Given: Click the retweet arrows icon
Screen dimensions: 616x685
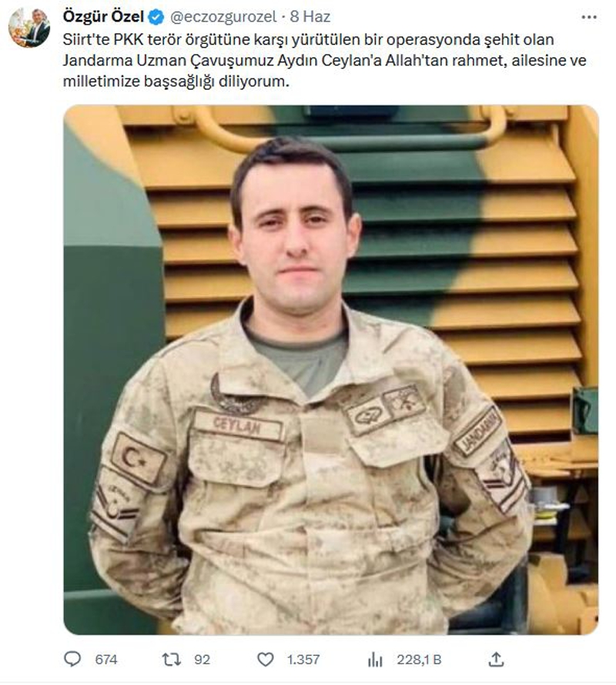Looking at the screenshot, I should (x=172, y=659).
